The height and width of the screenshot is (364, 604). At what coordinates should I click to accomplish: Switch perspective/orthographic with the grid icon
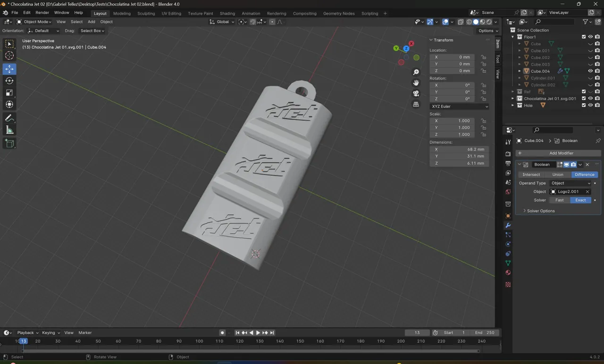click(416, 104)
